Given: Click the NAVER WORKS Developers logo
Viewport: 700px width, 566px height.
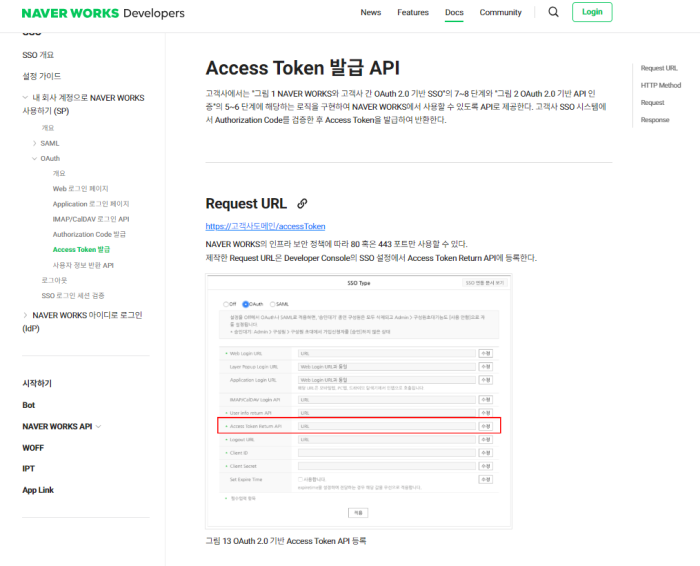Looking at the screenshot, I should (x=103, y=13).
